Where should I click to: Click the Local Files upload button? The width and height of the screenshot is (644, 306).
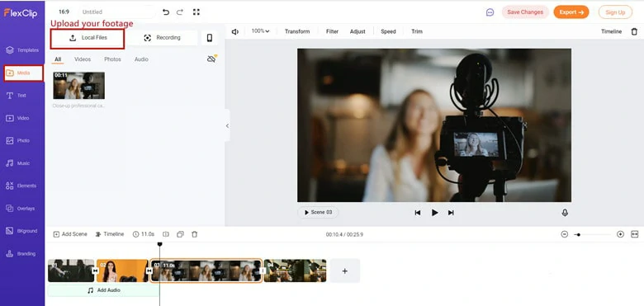pyautogui.click(x=88, y=38)
